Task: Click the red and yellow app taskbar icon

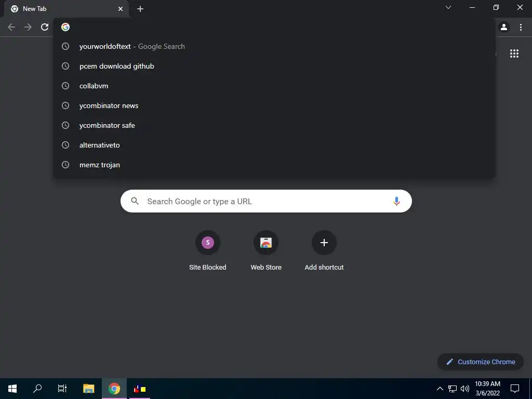Action: (140, 389)
